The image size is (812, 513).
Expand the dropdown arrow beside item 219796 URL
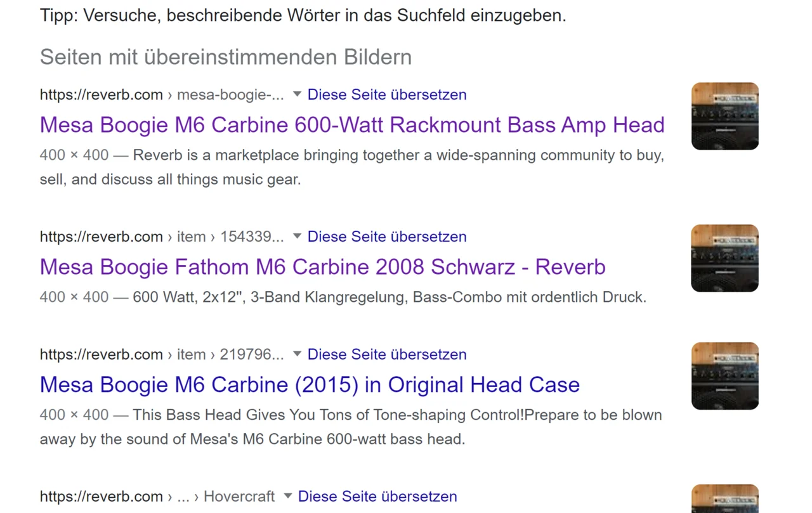297,354
